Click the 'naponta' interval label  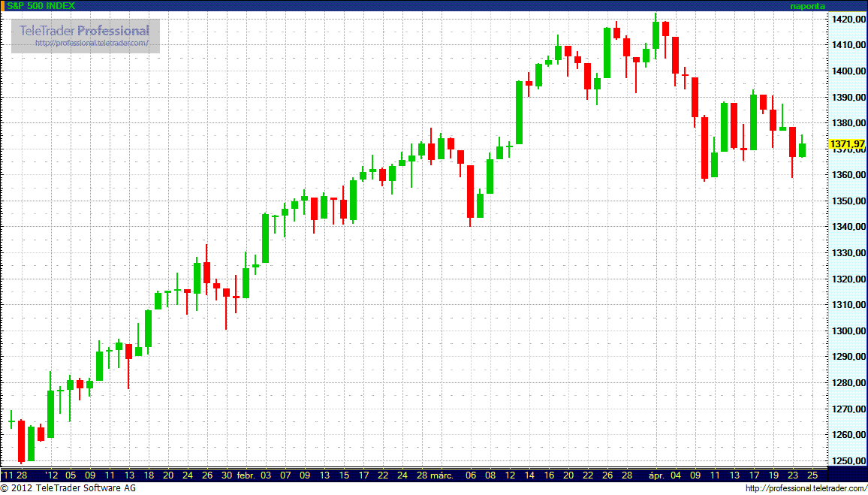(x=809, y=6)
